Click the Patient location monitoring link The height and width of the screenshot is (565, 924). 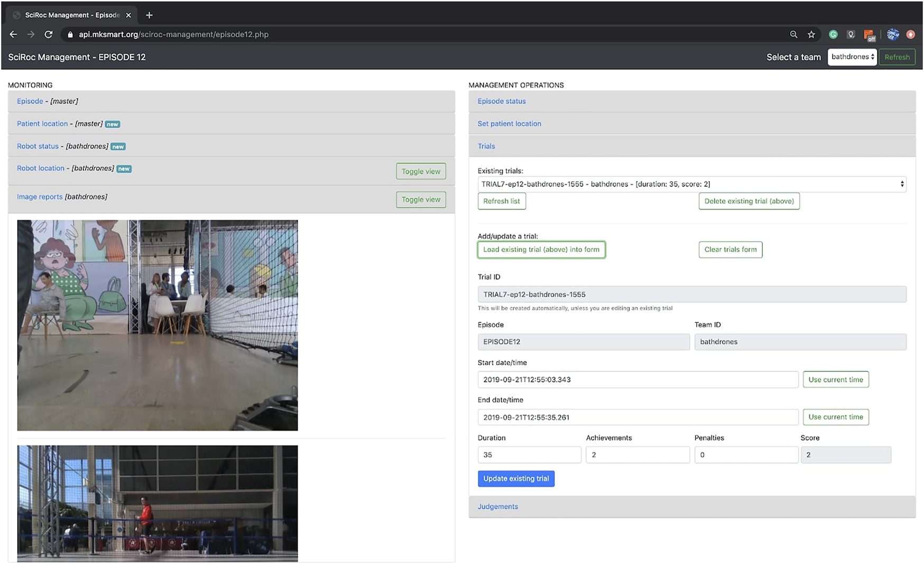(42, 124)
